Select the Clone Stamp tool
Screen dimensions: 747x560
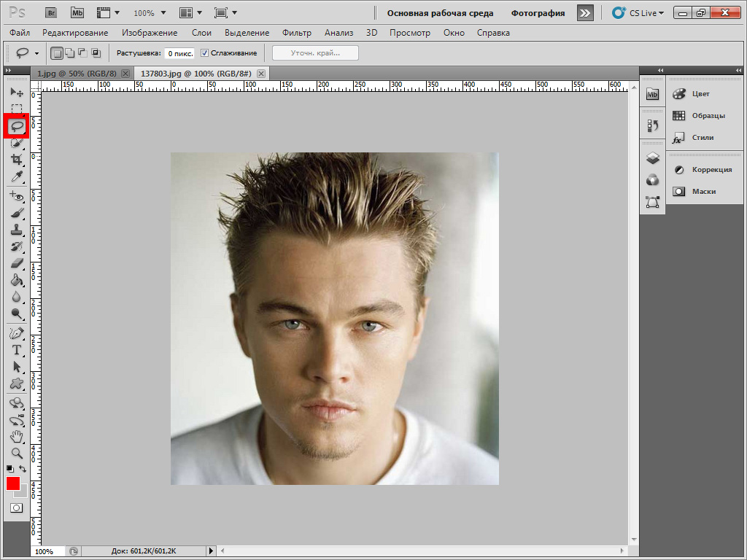click(17, 230)
